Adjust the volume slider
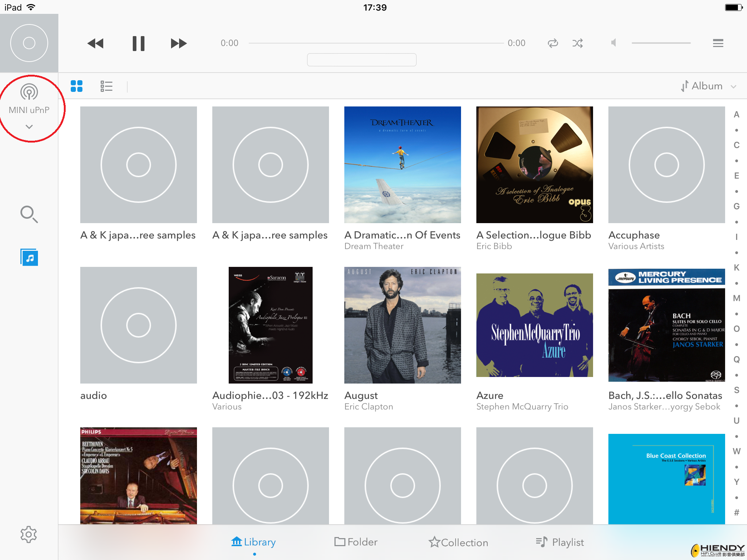The width and height of the screenshot is (747, 560). pos(661,43)
